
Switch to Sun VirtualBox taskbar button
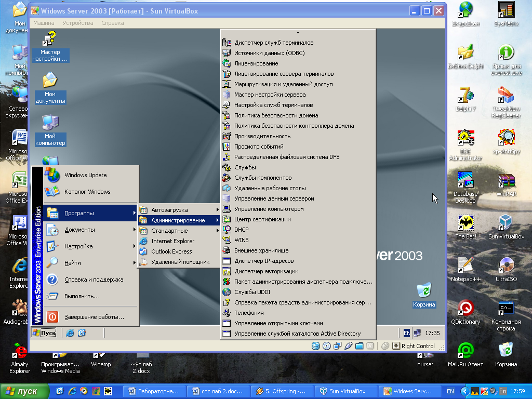(346, 391)
